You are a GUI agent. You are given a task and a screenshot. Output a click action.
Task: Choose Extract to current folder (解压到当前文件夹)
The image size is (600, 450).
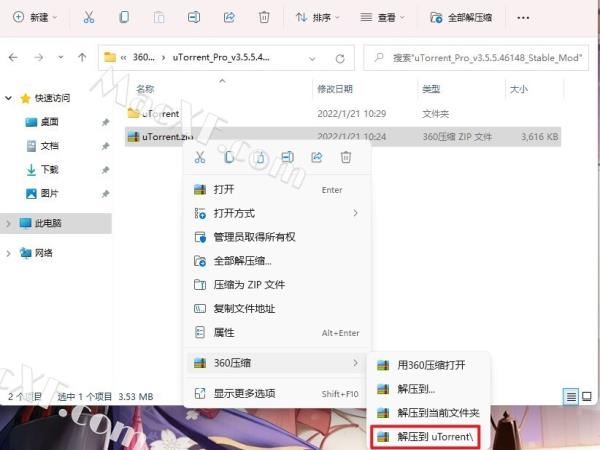pyautogui.click(x=428, y=413)
